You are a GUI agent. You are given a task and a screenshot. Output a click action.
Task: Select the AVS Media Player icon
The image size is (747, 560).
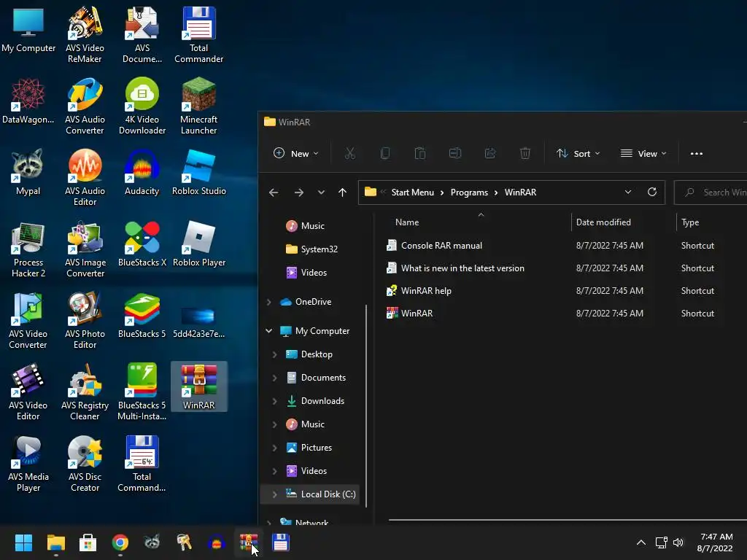click(x=28, y=463)
